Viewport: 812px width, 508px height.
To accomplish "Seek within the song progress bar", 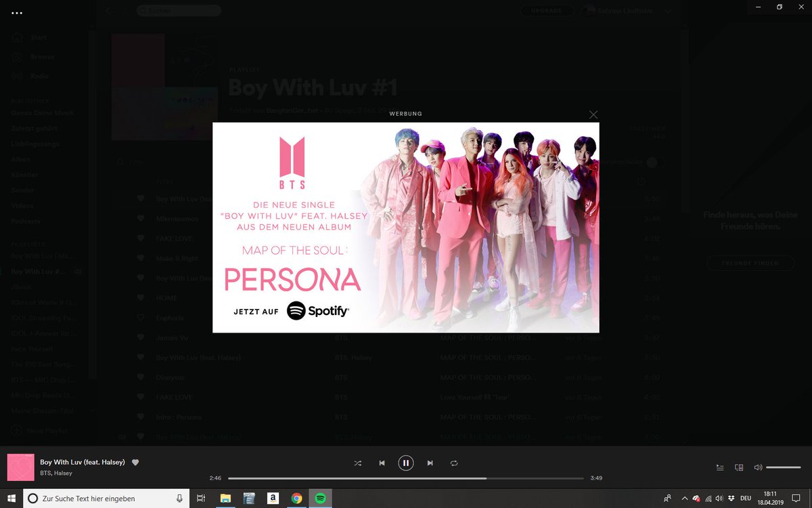I will point(405,478).
